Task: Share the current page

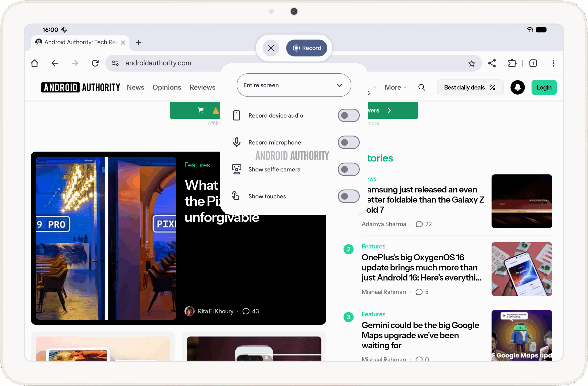Action: [x=492, y=63]
